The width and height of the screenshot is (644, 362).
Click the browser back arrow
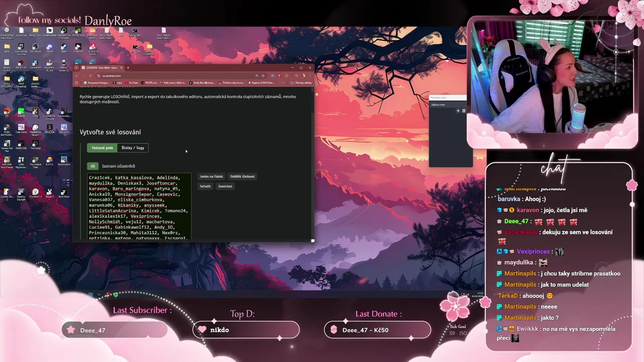pos(77,75)
